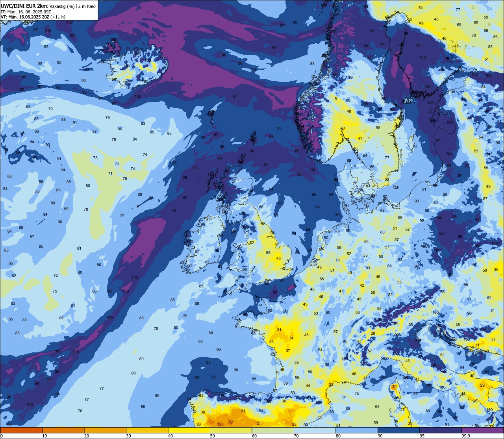Screen dimensions: 504x439
Task: Click the legend tick label "99.9"
Action: coord(465,436)
